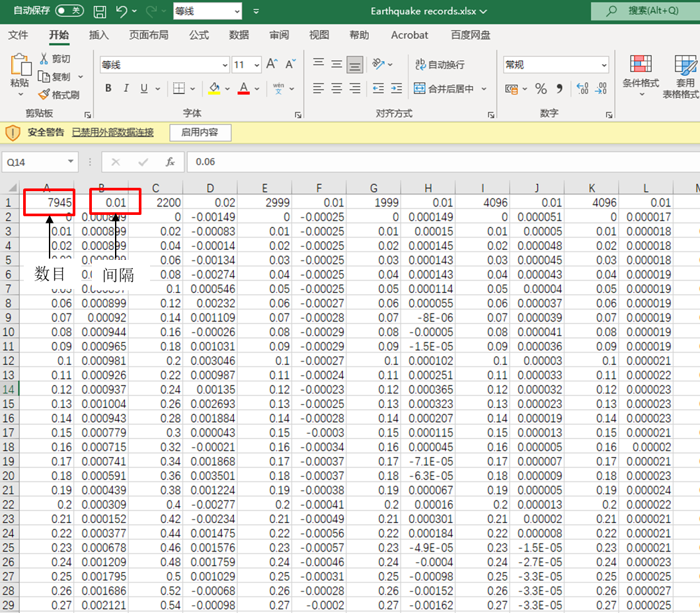
Task: Open the ribbon font name dropdown
Action: tap(225, 65)
